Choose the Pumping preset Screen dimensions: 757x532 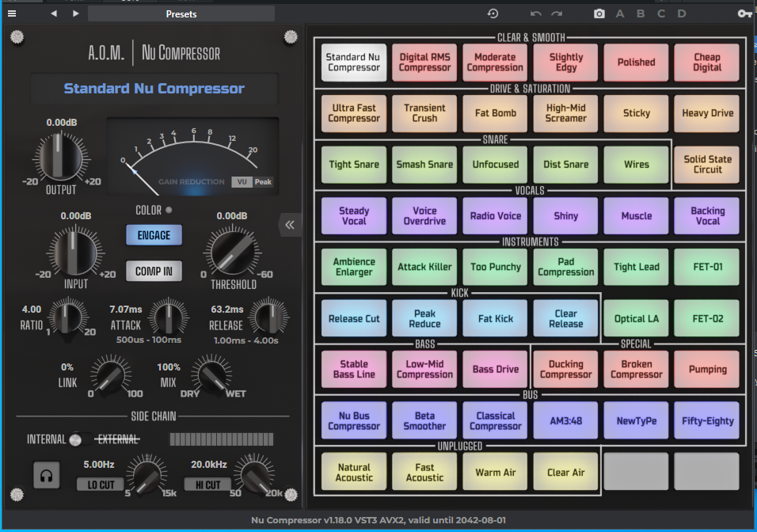707,369
